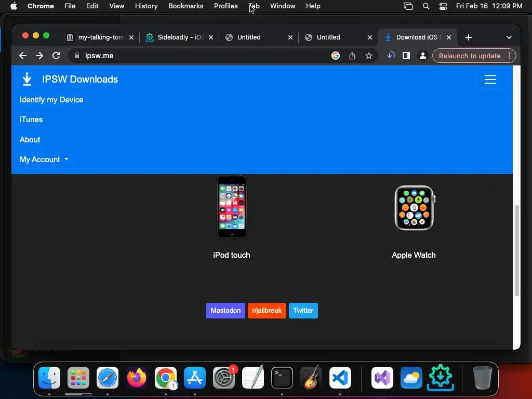Click the screen mirroring menu bar icon
Screen dimensions: 532x399
408,6
